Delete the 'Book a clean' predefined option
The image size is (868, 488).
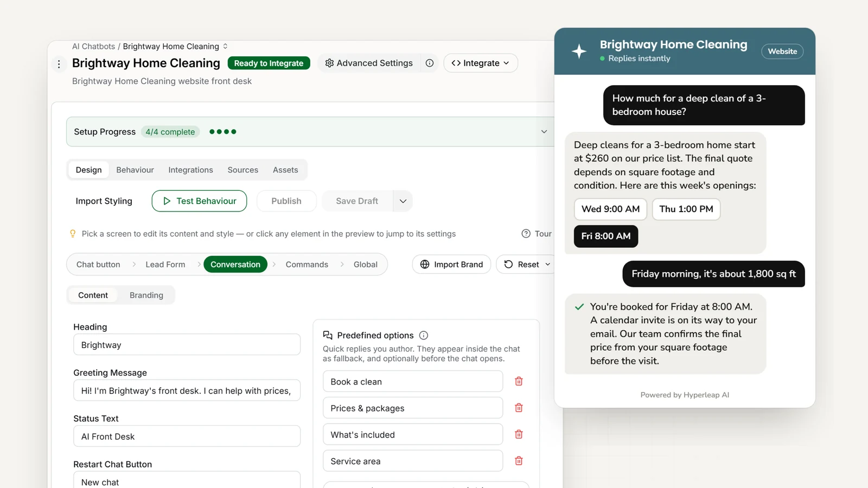[519, 381]
